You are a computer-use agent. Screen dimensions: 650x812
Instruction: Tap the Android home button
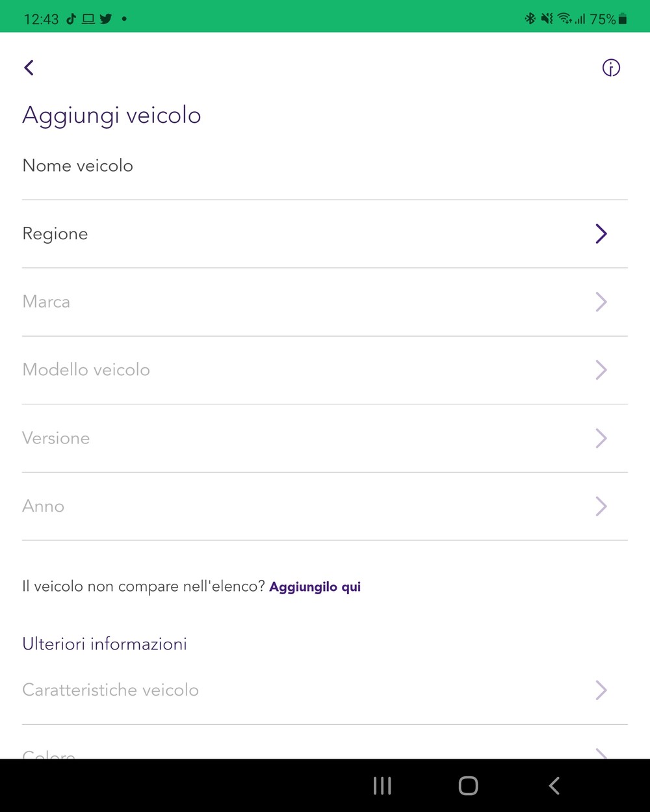[468, 786]
